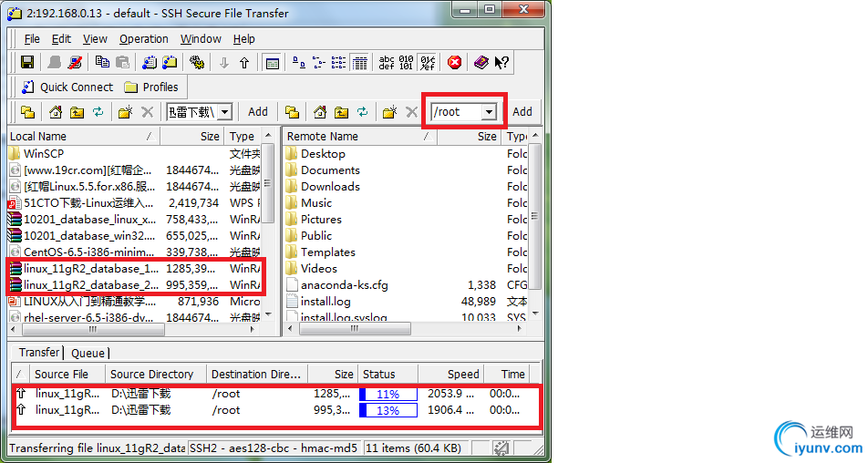
Task: Open the Profiles folder button
Action: 151,87
